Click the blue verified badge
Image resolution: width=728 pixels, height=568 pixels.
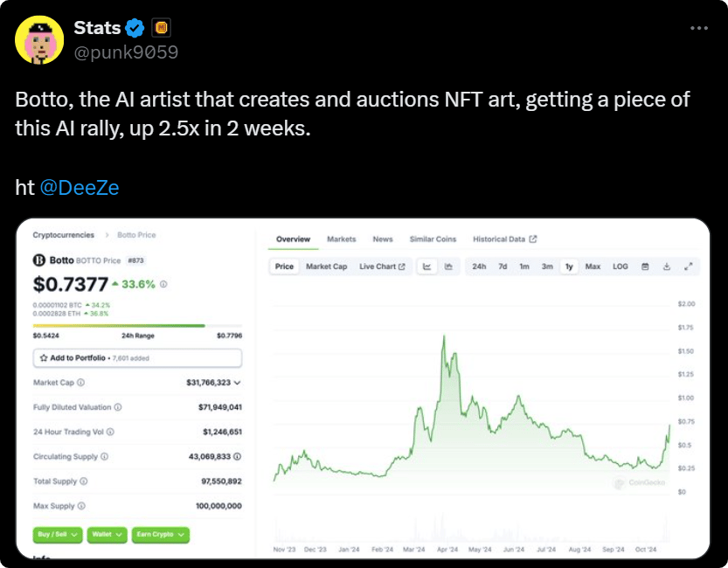click(135, 28)
